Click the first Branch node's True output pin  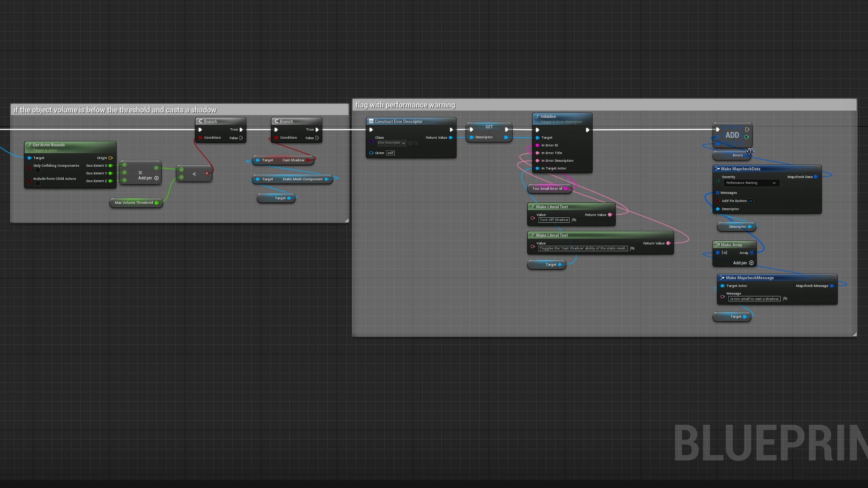pos(241,130)
